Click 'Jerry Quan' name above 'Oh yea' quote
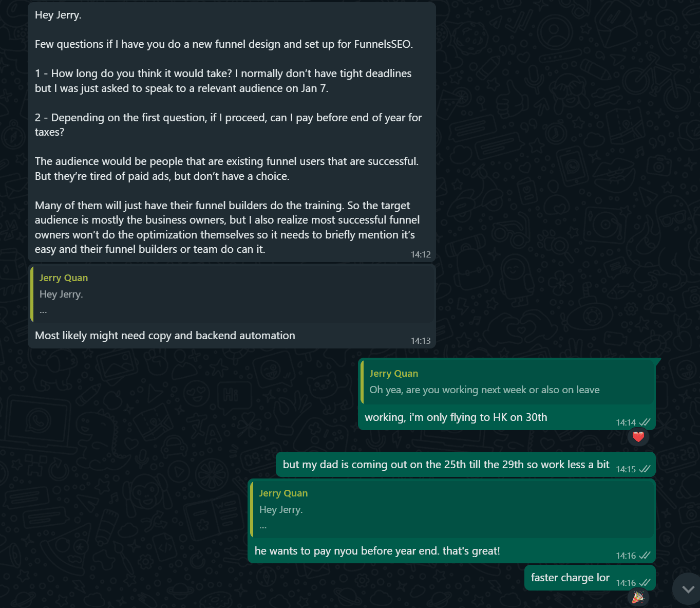 [394, 374]
